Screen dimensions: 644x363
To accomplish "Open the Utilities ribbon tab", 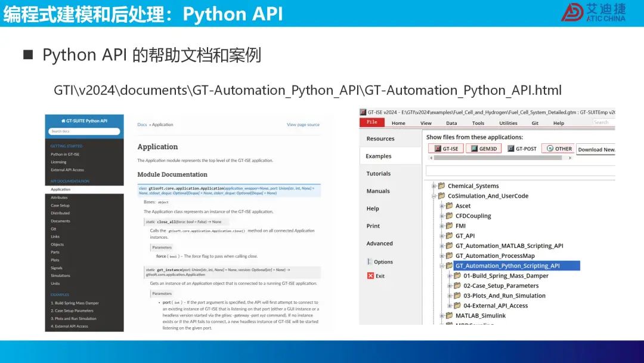I will 508,123.
